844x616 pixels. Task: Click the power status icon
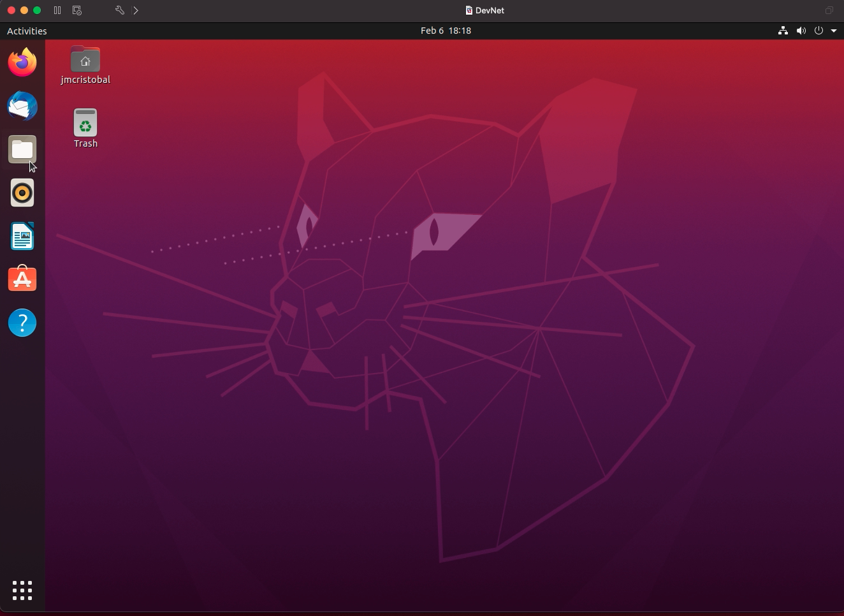[x=819, y=31]
